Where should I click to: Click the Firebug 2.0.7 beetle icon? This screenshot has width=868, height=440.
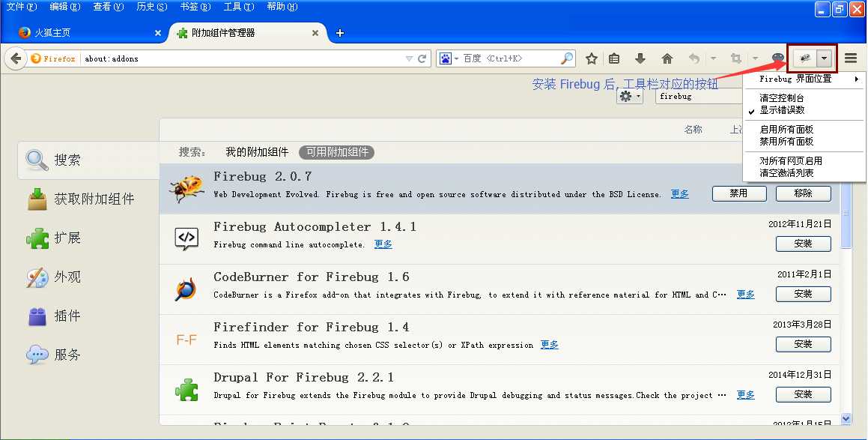[x=186, y=188]
